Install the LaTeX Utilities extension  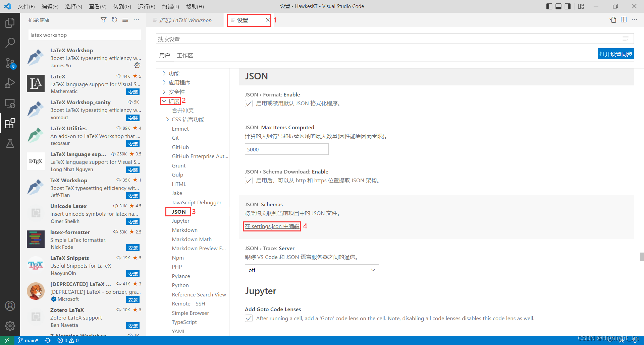tap(133, 144)
